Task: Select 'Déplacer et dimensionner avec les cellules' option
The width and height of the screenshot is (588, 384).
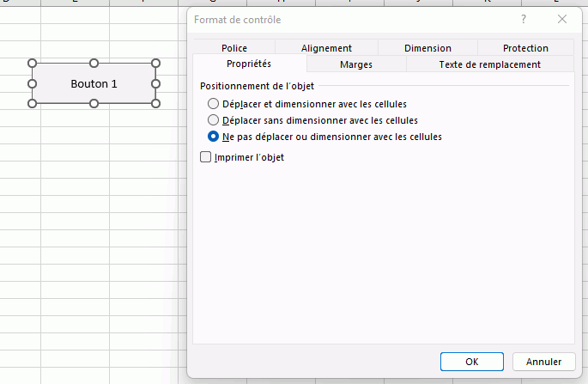Action: pos(214,104)
